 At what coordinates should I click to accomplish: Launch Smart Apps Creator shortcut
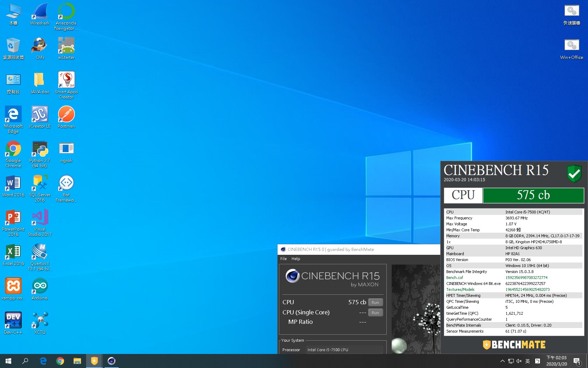(66, 85)
